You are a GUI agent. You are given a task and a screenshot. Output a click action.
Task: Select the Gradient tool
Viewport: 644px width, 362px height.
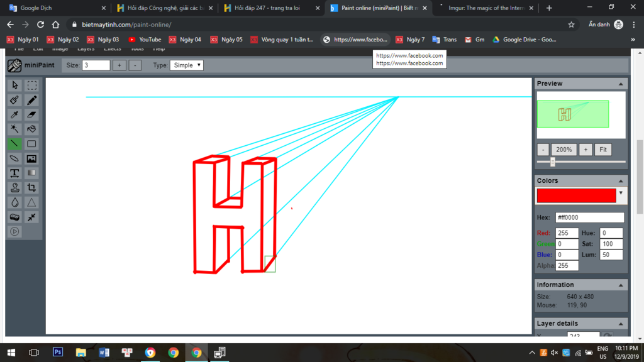point(31,173)
